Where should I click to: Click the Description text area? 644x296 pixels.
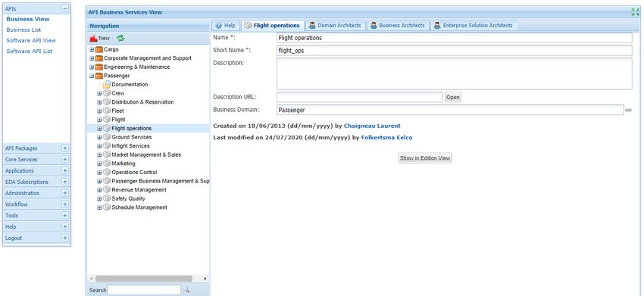(x=455, y=73)
